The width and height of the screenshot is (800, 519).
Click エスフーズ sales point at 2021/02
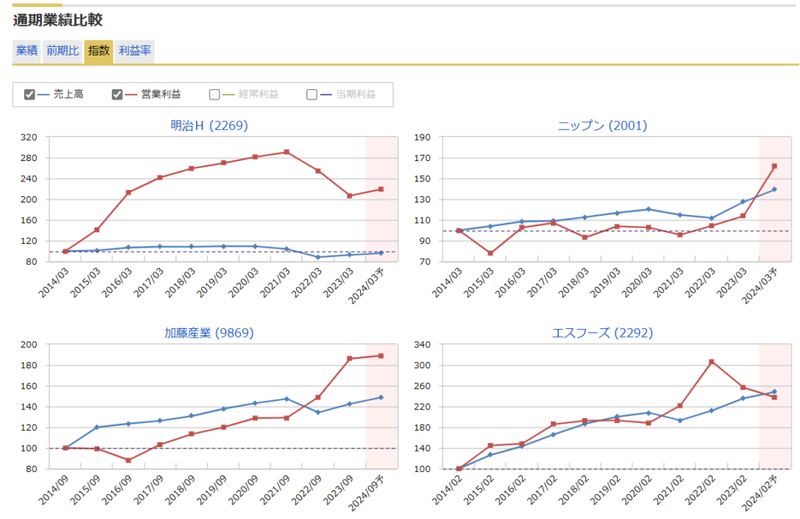(x=680, y=421)
